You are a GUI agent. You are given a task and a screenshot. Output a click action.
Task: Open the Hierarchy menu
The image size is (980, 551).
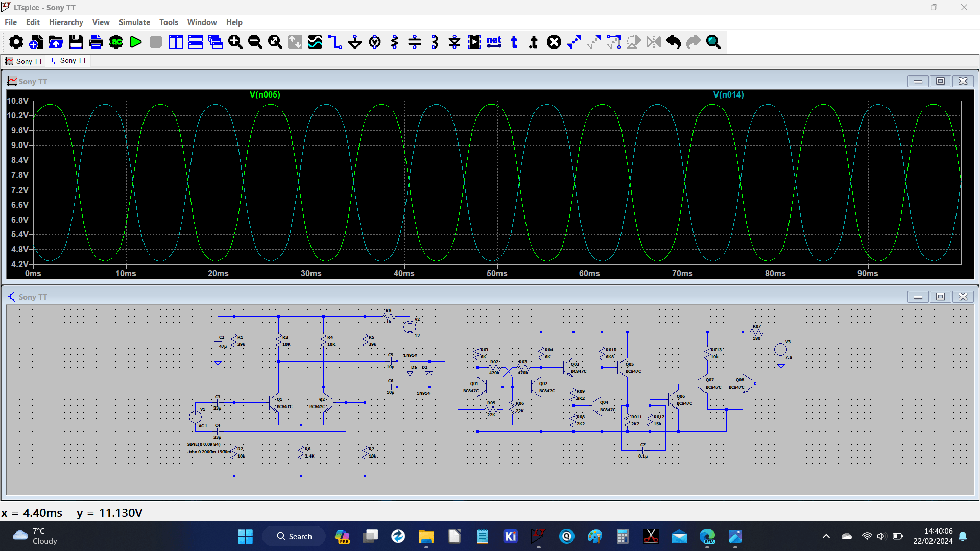coord(66,22)
